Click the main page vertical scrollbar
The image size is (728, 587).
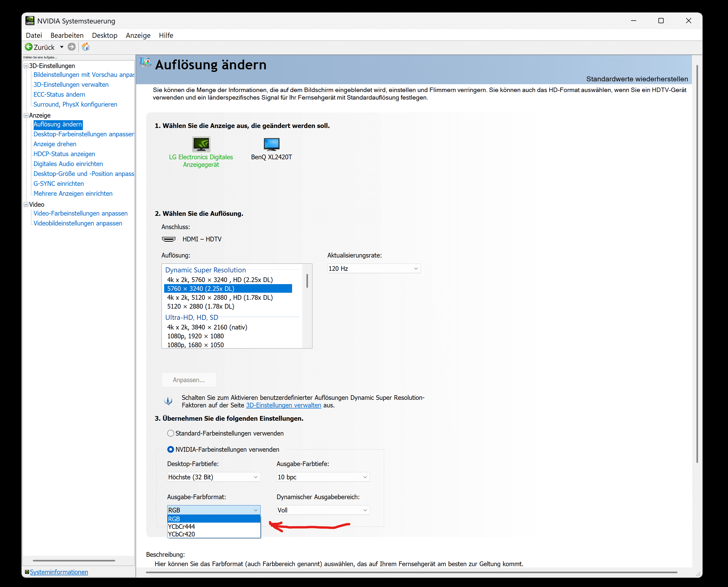coord(697,264)
